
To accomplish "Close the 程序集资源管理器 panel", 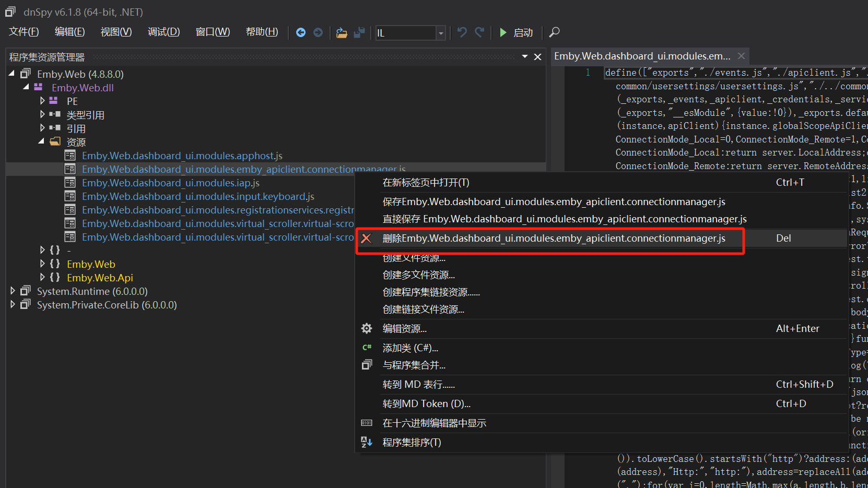I will (537, 57).
